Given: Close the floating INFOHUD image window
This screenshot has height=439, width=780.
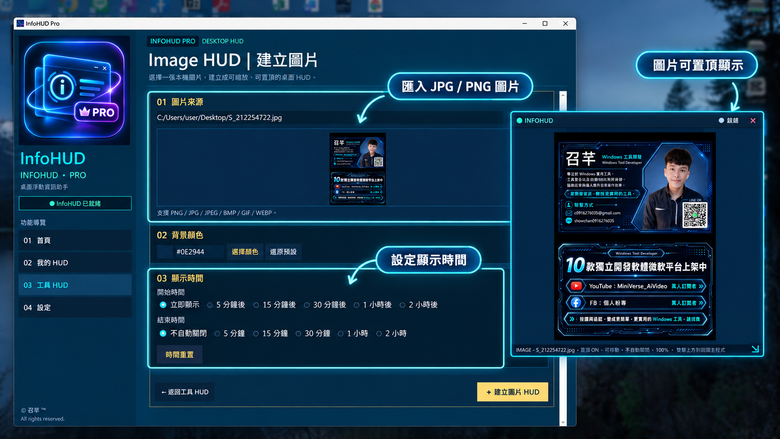Looking at the screenshot, I should pyautogui.click(x=753, y=120).
